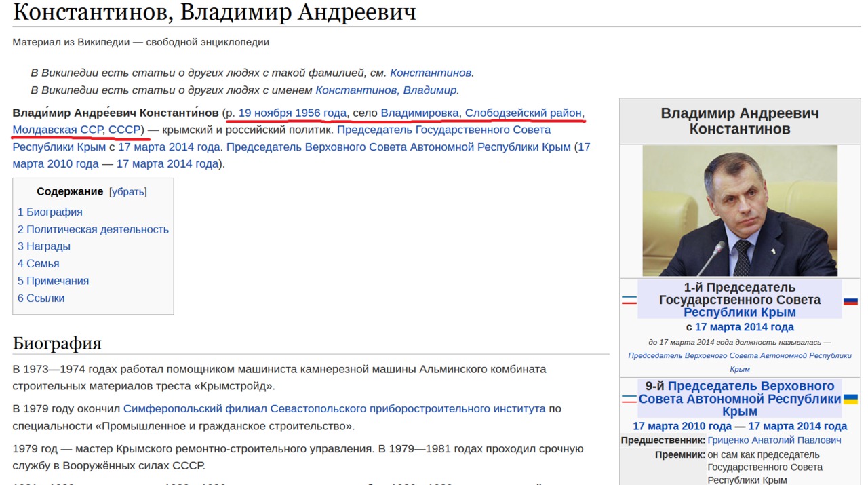Open the 19 ноября birth date link

click(264, 113)
